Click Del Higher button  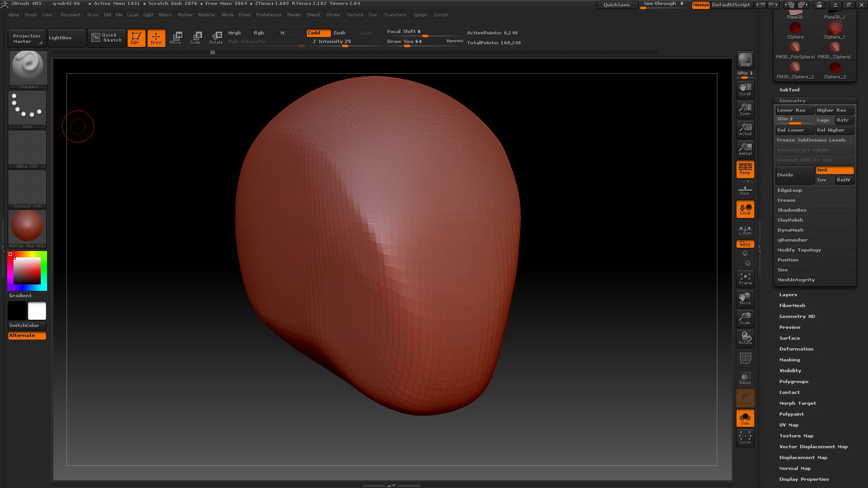click(835, 130)
